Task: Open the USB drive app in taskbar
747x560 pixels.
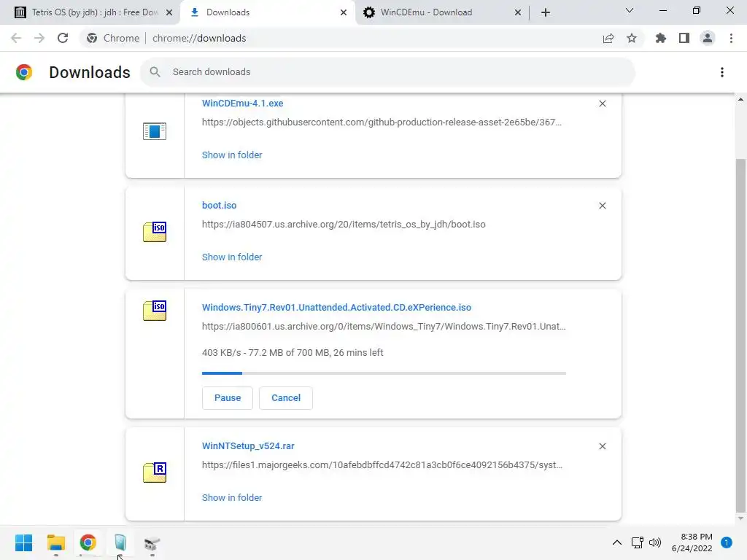Action: [152, 542]
